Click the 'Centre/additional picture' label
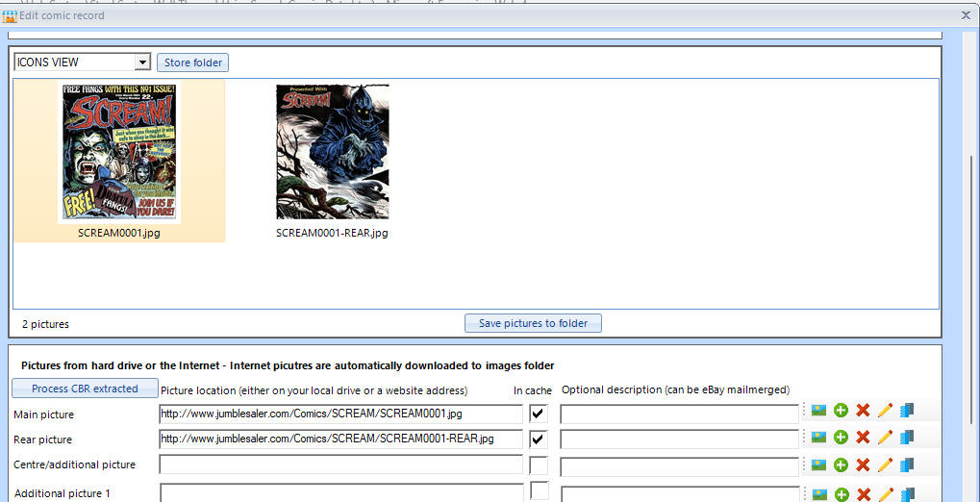The height and width of the screenshot is (502, 980). pyautogui.click(x=74, y=465)
